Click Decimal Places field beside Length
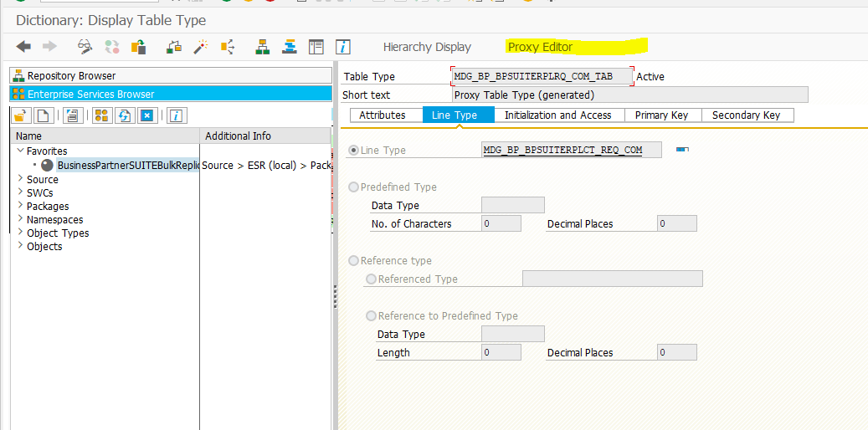The width and height of the screenshot is (868, 430). [x=677, y=352]
